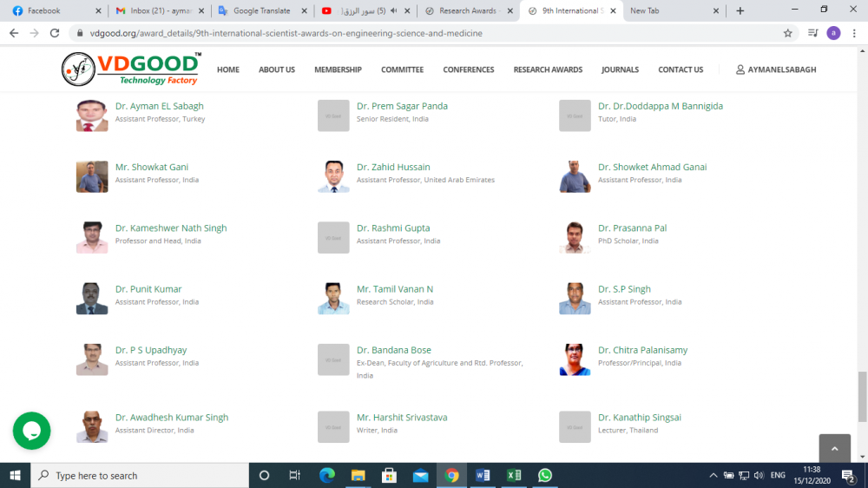Viewport: 868px width, 488px height.
Task: Show hidden system tray icons
Action: point(713,475)
